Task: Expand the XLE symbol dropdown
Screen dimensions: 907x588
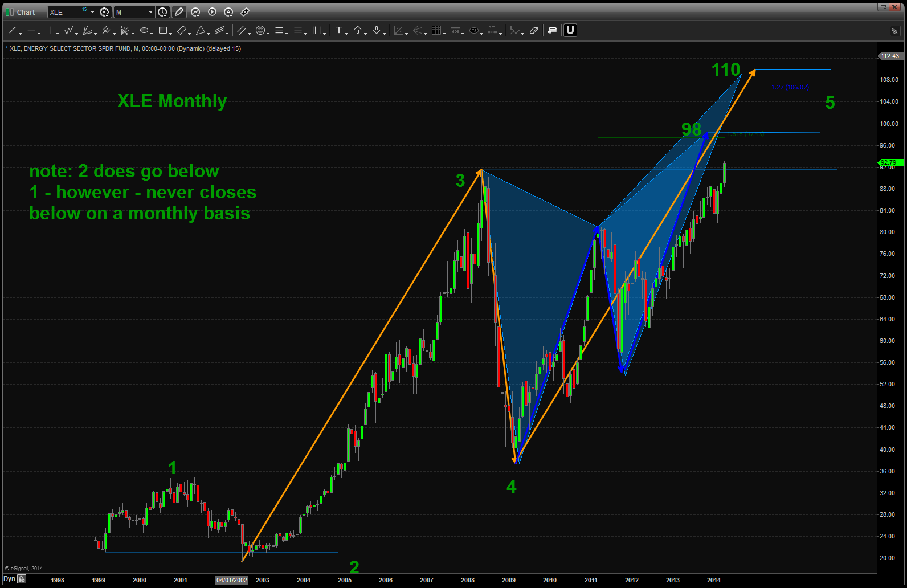Action: click(92, 12)
